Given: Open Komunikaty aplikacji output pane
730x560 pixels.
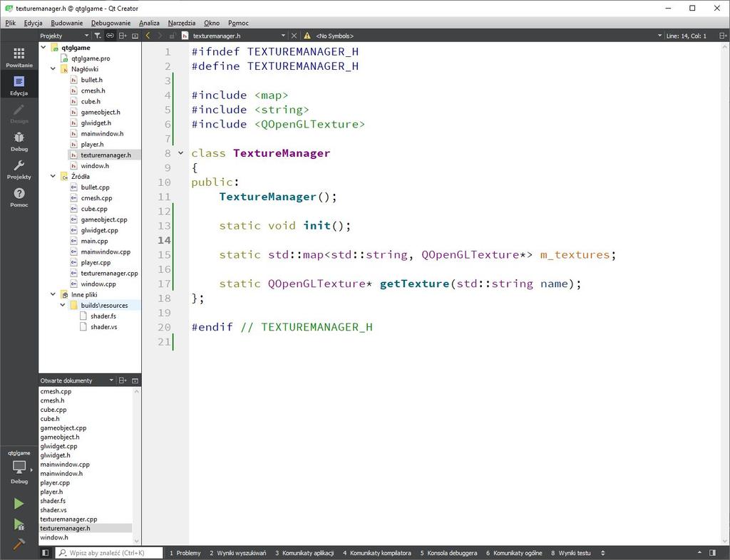Looking at the screenshot, I should pos(304,553).
